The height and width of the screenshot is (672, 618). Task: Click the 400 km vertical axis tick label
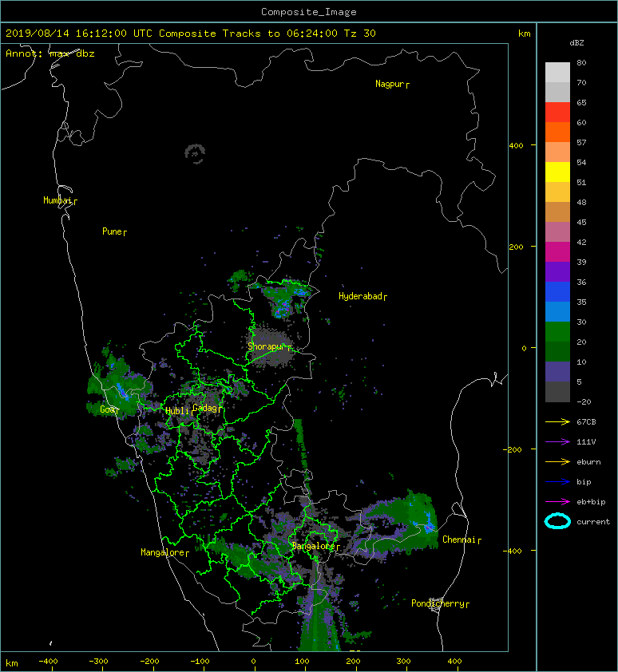[x=517, y=146]
